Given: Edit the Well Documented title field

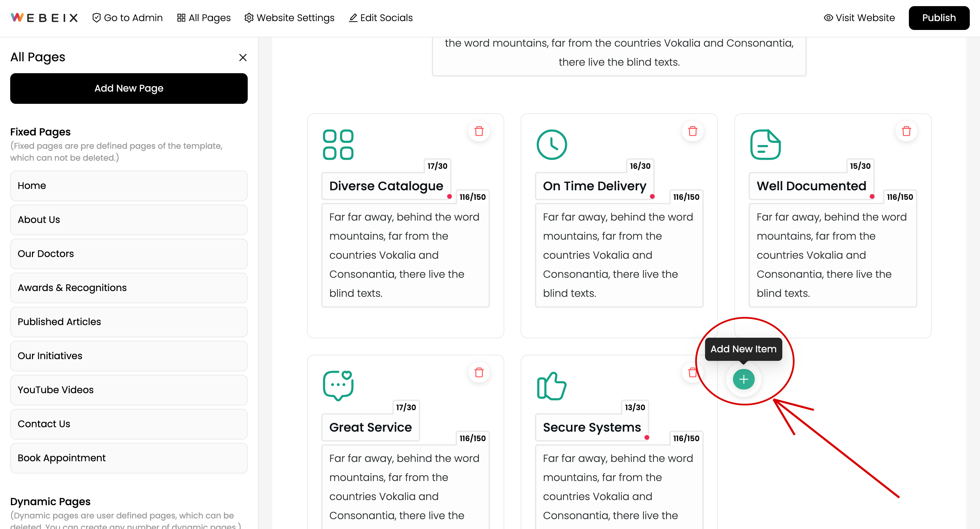Looking at the screenshot, I should [x=811, y=186].
